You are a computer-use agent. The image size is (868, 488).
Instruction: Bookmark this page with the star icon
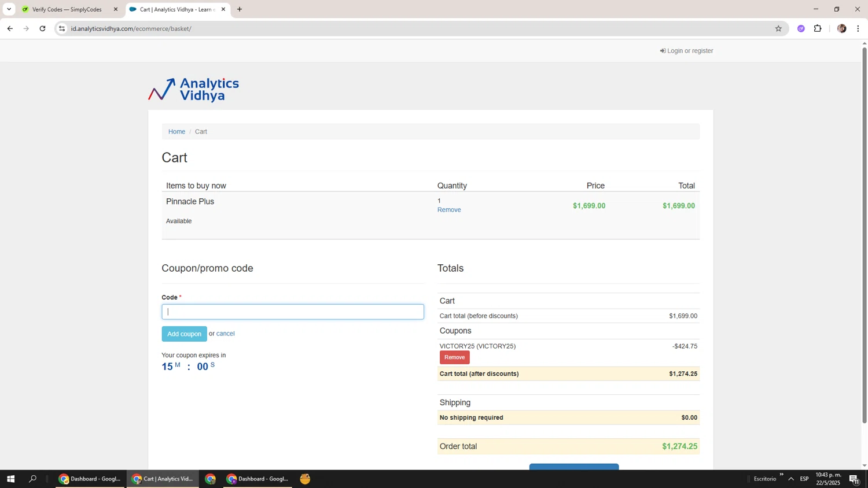[778, 28]
